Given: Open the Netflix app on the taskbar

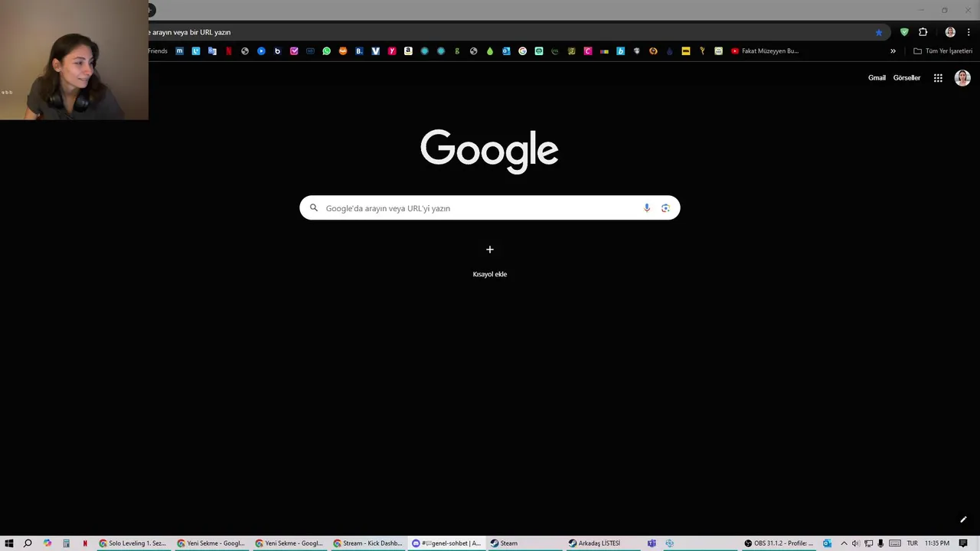Looking at the screenshot, I should pyautogui.click(x=85, y=543).
